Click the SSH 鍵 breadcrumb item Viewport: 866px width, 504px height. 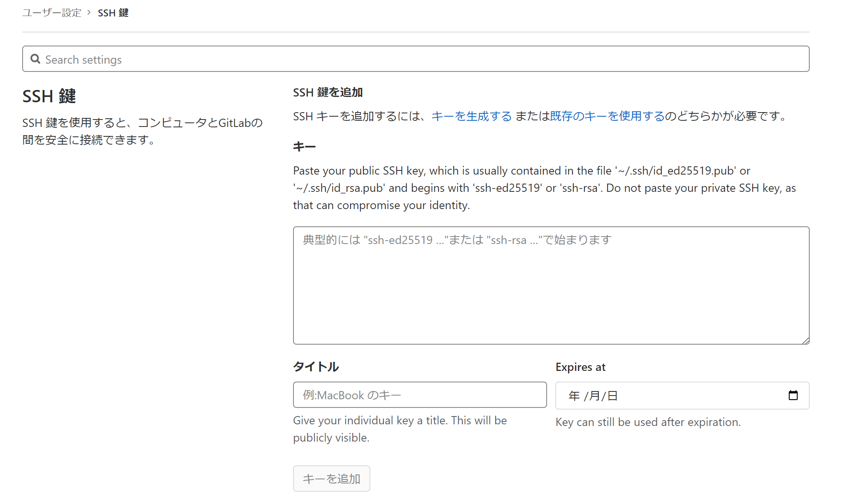(113, 13)
